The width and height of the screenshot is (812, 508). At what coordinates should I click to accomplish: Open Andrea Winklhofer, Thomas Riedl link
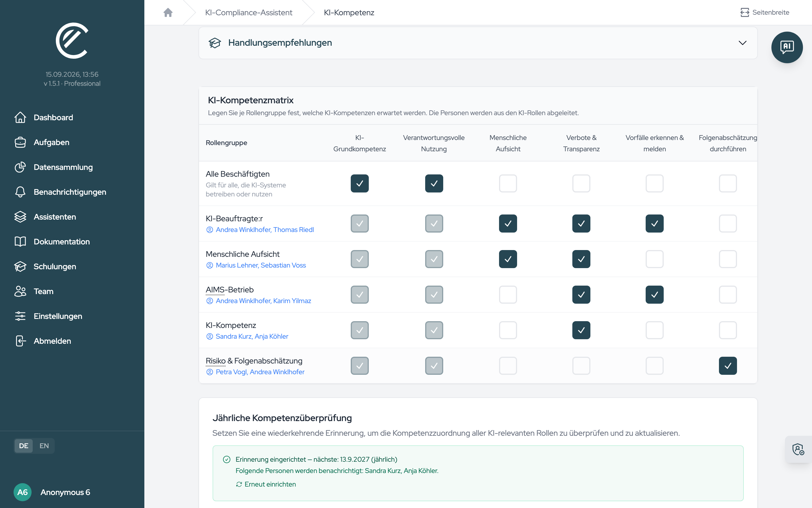pyautogui.click(x=265, y=229)
